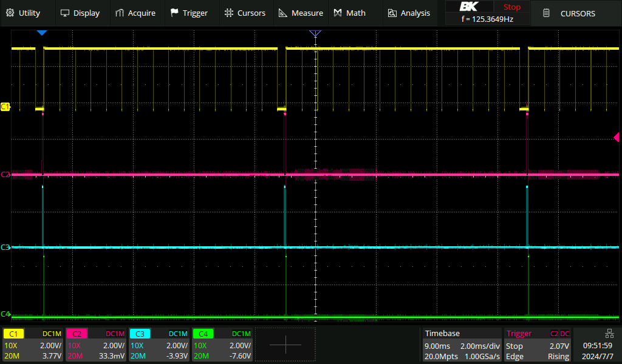Click the BK Precision logo

click(x=469, y=7)
